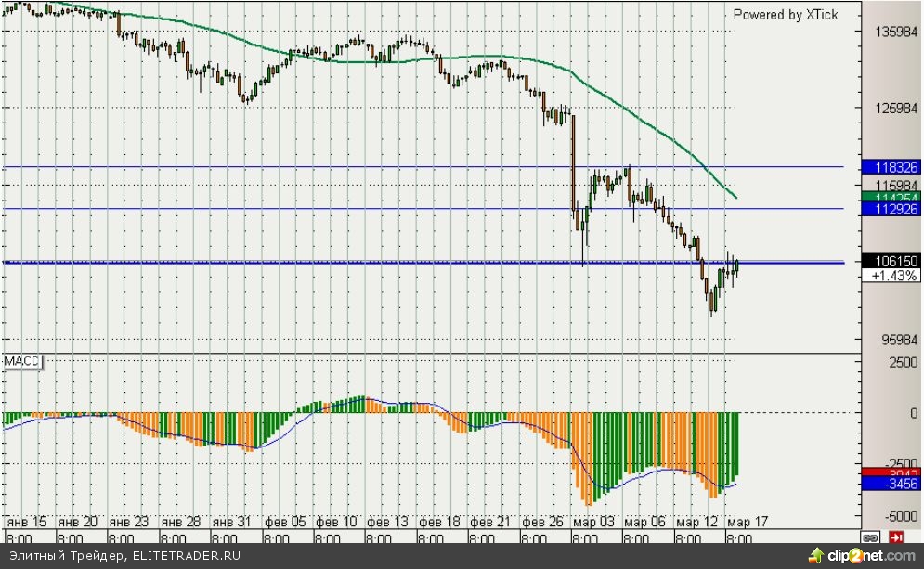The image size is (924, 569).
Task: Click the Powered by XTick label
Action: 785,14
